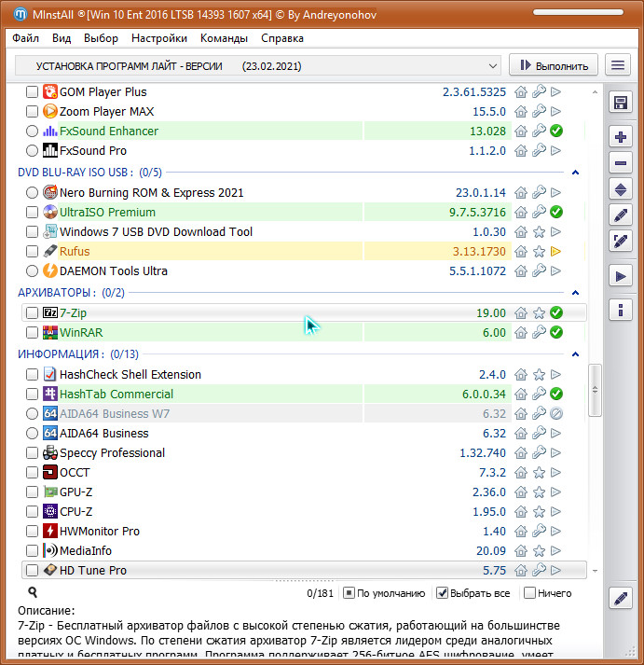644x665 pixels.
Task: Click the Выполнить button
Action: pyautogui.click(x=554, y=65)
